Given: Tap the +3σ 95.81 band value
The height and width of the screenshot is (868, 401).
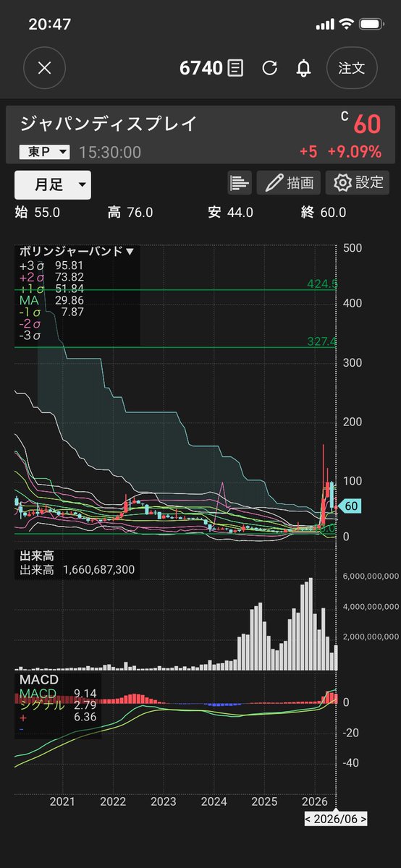Looking at the screenshot, I should tap(52, 265).
